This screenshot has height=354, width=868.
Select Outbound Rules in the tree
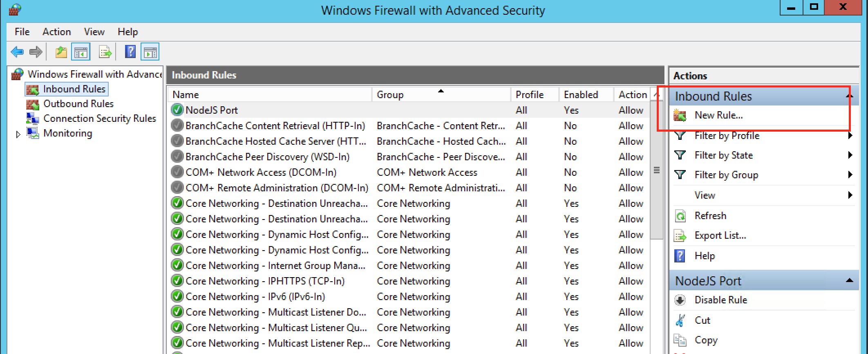78,104
